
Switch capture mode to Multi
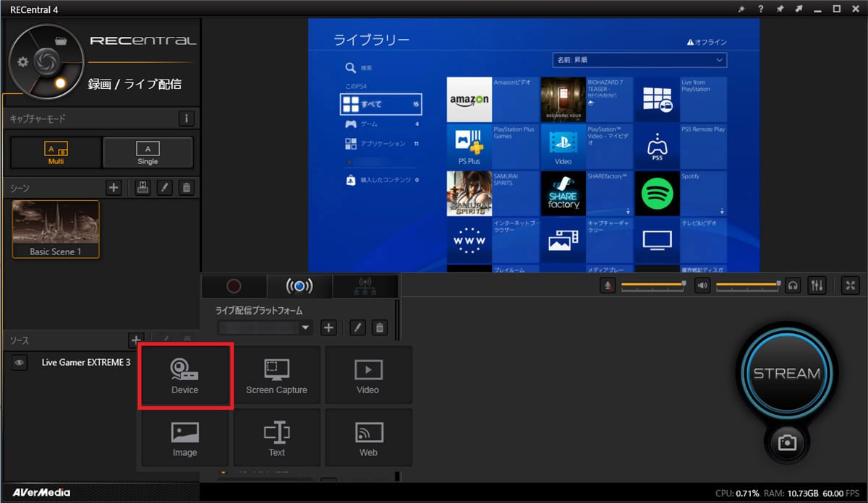pyautogui.click(x=55, y=152)
